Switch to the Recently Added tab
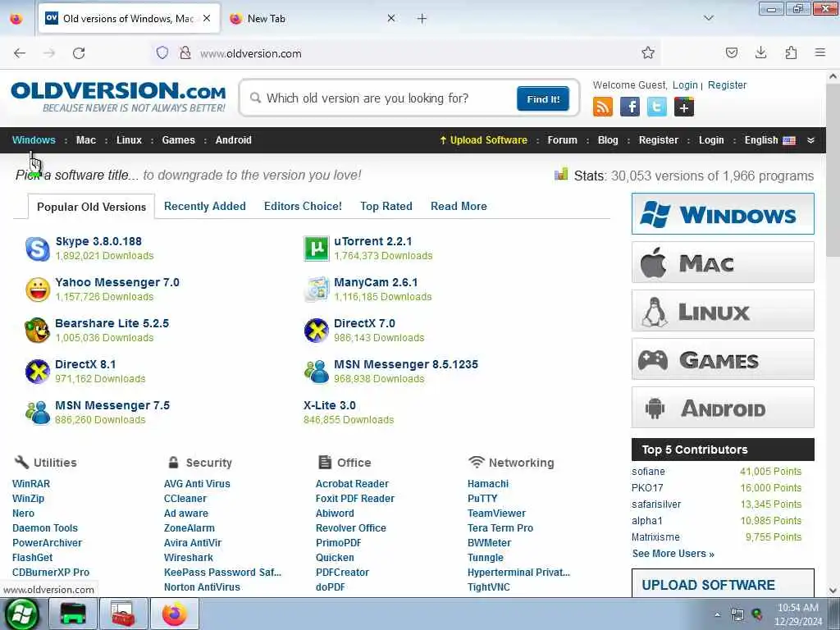 [204, 206]
